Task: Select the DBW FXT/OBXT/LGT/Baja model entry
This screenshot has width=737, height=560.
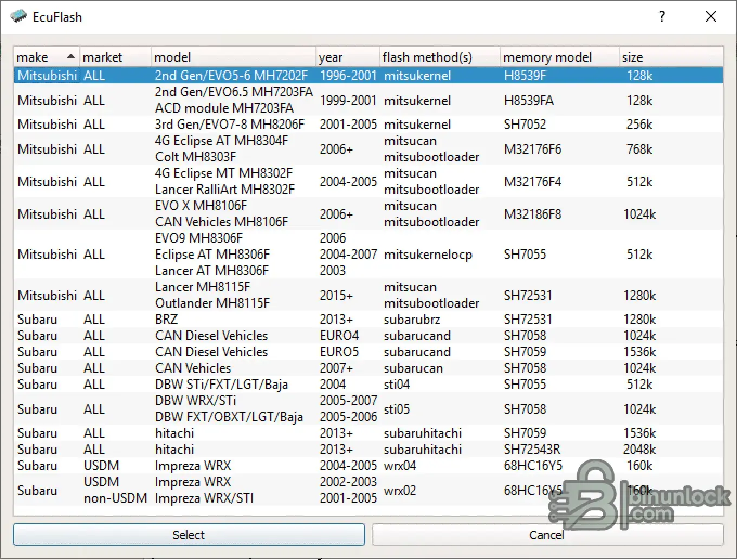Action: (229, 416)
